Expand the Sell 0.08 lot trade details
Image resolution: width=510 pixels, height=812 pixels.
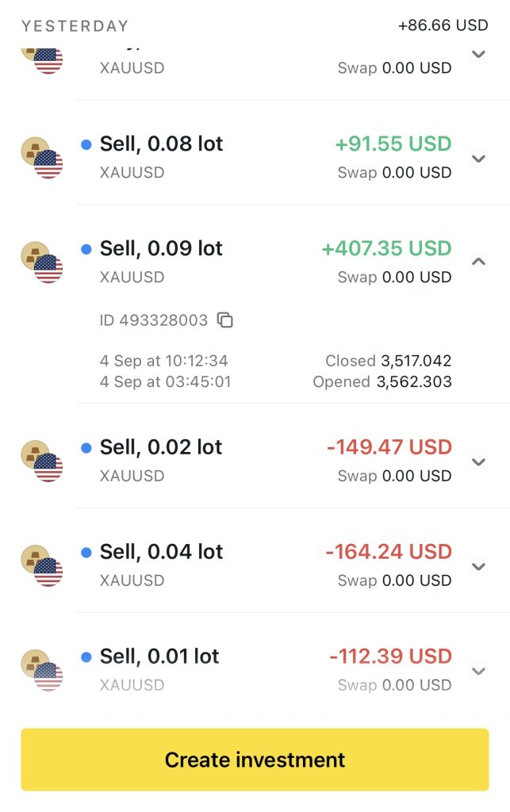pyautogui.click(x=478, y=158)
